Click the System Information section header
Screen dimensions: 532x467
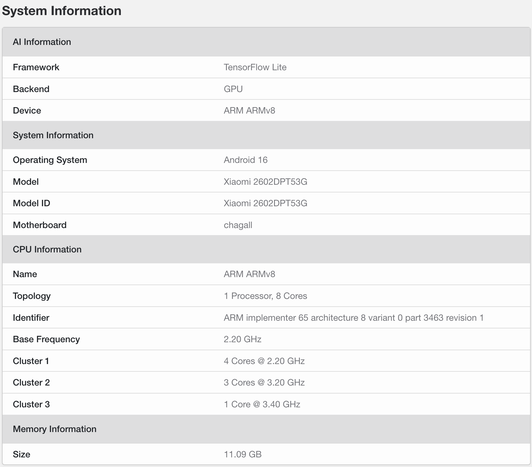click(266, 135)
